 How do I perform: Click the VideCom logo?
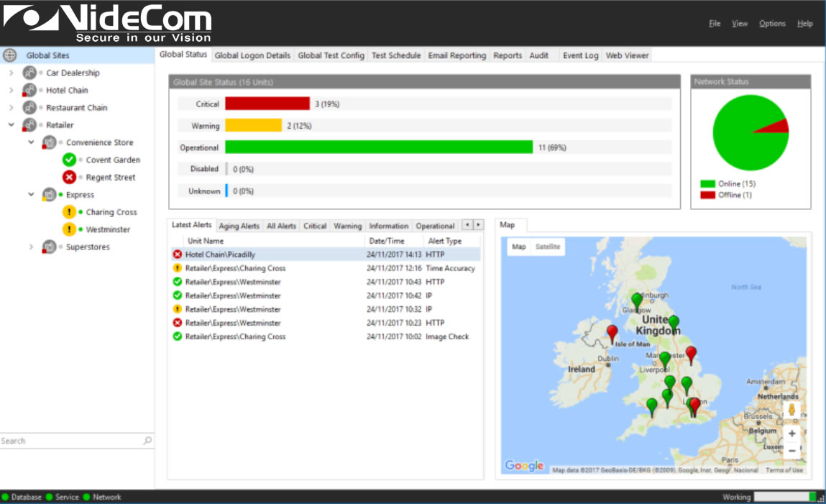(107, 23)
